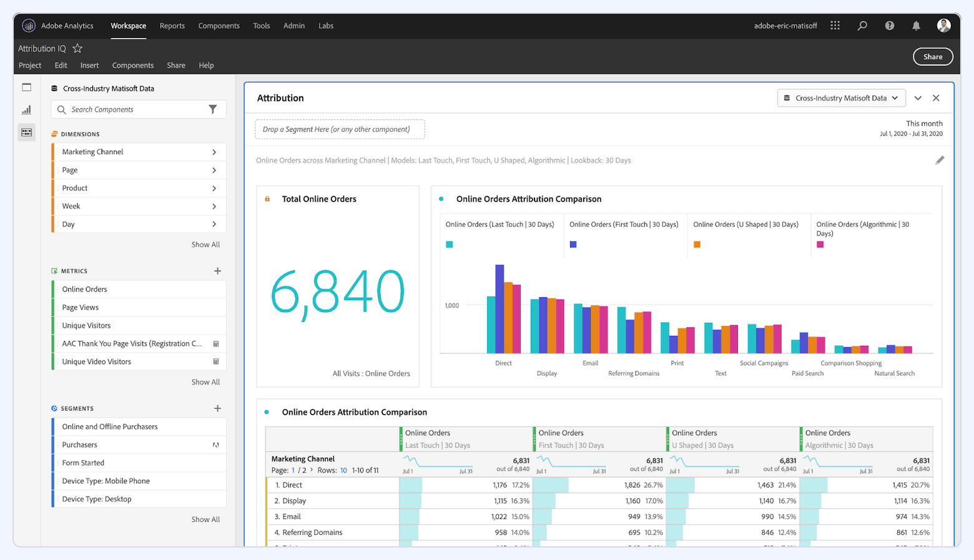Show all segments via Show All link
The width and height of the screenshot is (974, 560).
pyautogui.click(x=205, y=519)
